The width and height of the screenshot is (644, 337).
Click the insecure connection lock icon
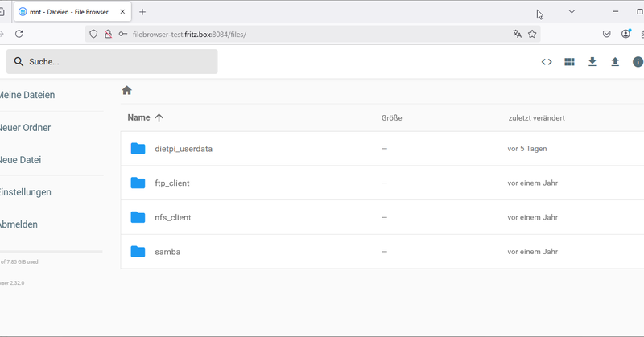coord(108,34)
